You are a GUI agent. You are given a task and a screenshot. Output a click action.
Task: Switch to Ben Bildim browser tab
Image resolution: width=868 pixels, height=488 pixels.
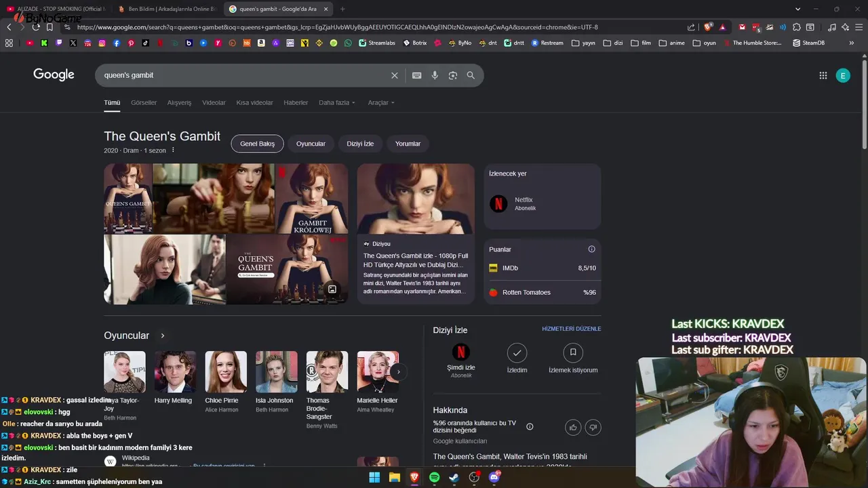[166, 9]
